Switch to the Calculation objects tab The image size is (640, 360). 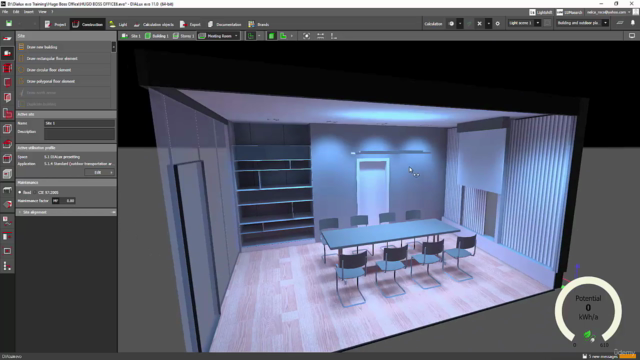click(153, 24)
